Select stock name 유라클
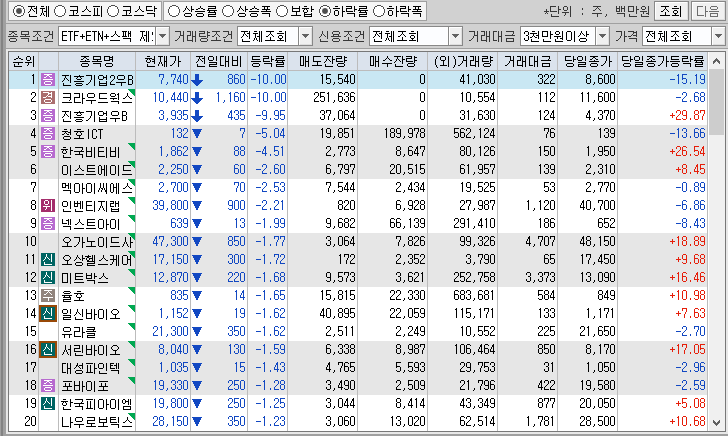728x436 pixels. click(x=78, y=332)
